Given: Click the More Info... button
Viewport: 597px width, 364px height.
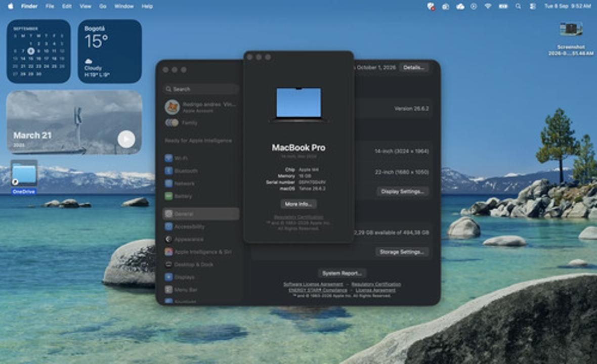Looking at the screenshot, I should 298,204.
